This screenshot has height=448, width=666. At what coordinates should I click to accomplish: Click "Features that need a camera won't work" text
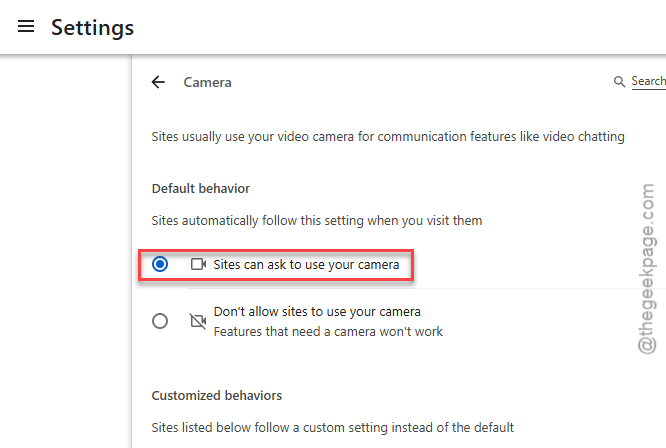(328, 332)
